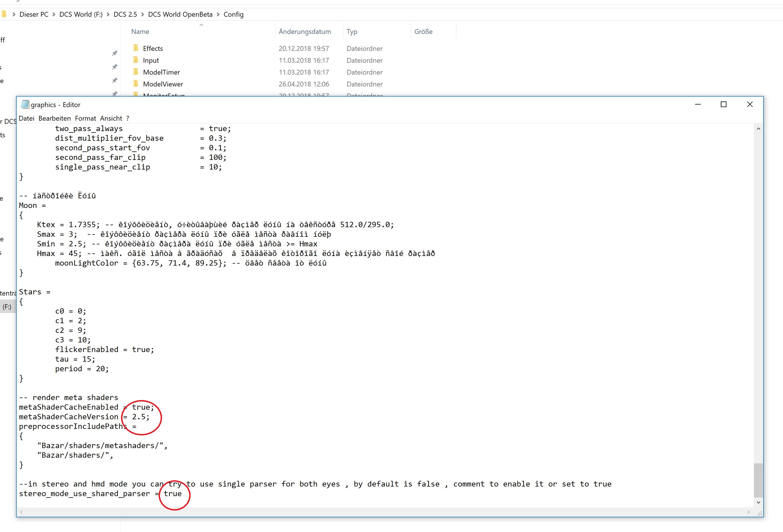Click metaShaderCacheVersion 2.5 value
Screen dimensions: 783x532
(x=141, y=417)
